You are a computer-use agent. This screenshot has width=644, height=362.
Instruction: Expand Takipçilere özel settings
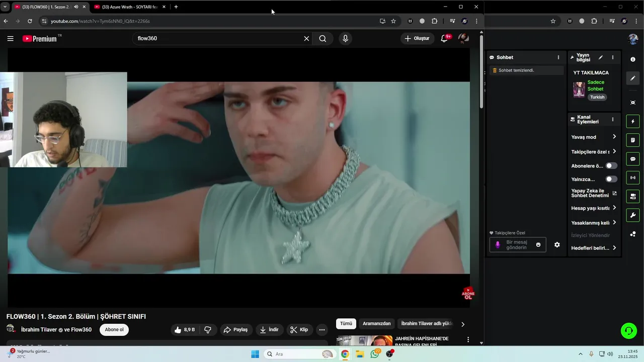pos(594,152)
